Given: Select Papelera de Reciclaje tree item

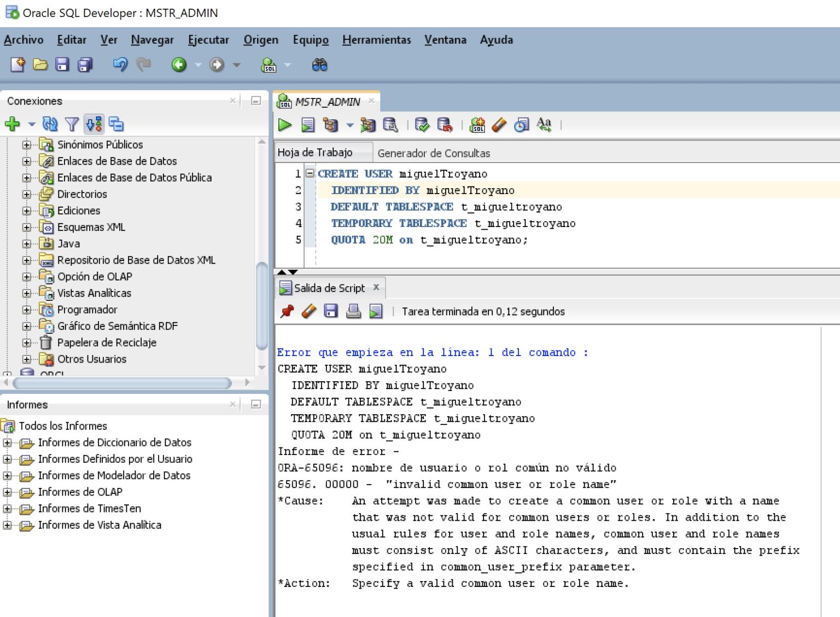Looking at the screenshot, I should [x=107, y=342].
